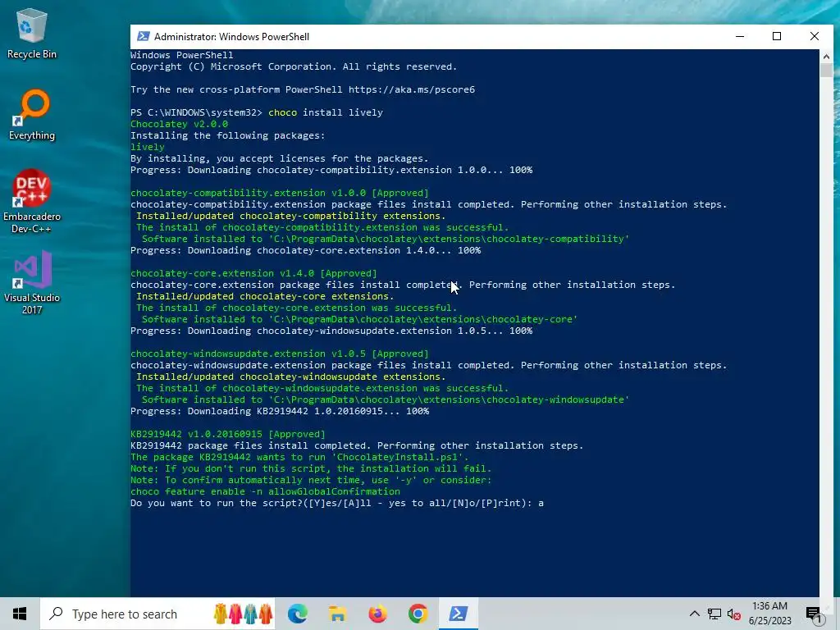Image resolution: width=840 pixels, height=630 pixels.
Task: Open File Explorer from the taskbar
Action: pos(337,614)
